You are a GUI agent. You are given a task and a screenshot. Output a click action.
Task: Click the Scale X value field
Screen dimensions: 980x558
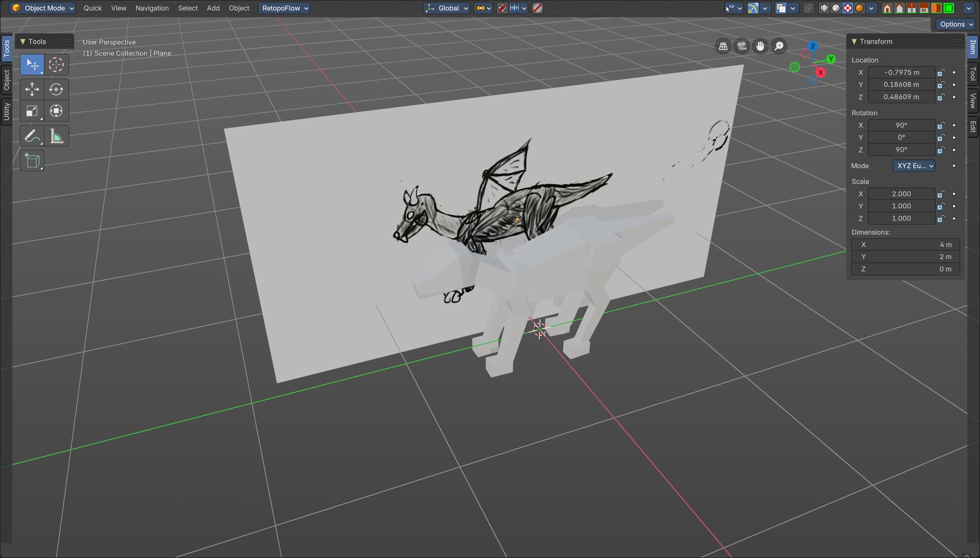901,194
